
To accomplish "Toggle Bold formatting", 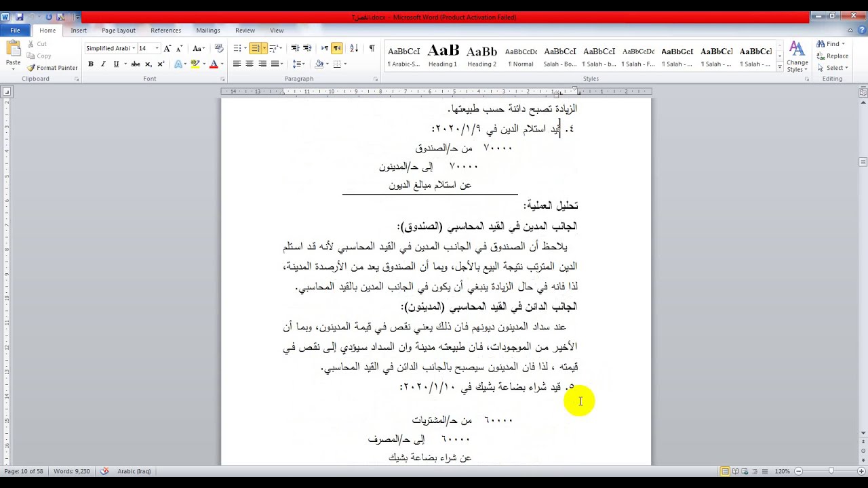I will click(90, 64).
